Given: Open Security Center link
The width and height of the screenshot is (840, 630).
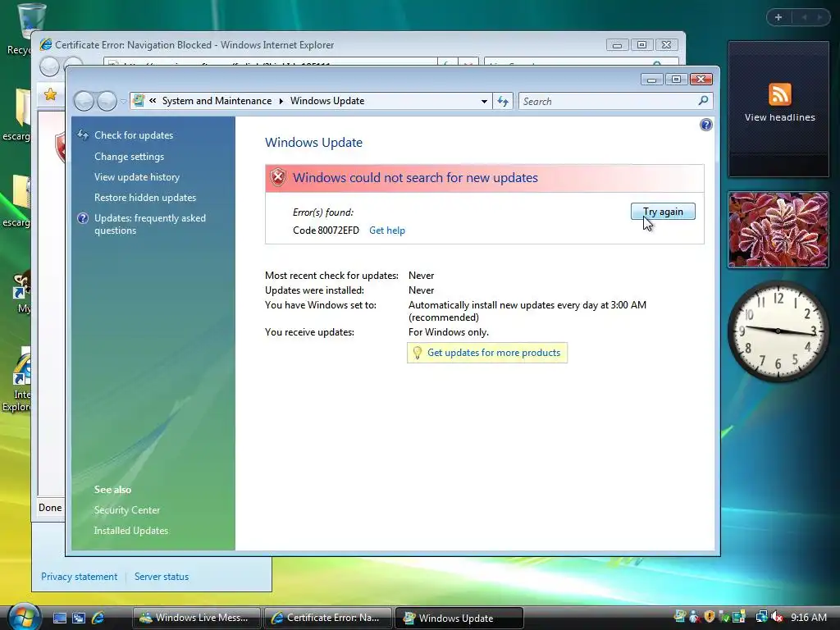Looking at the screenshot, I should [127, 510].
